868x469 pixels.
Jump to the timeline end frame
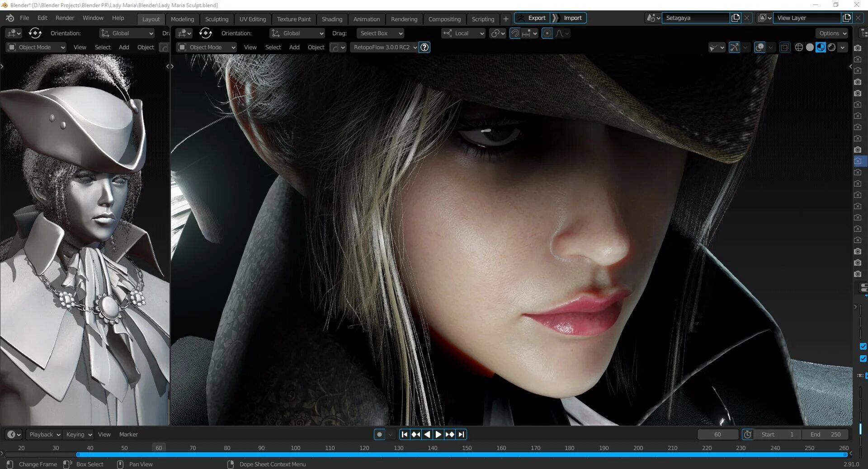pos(461,434)
